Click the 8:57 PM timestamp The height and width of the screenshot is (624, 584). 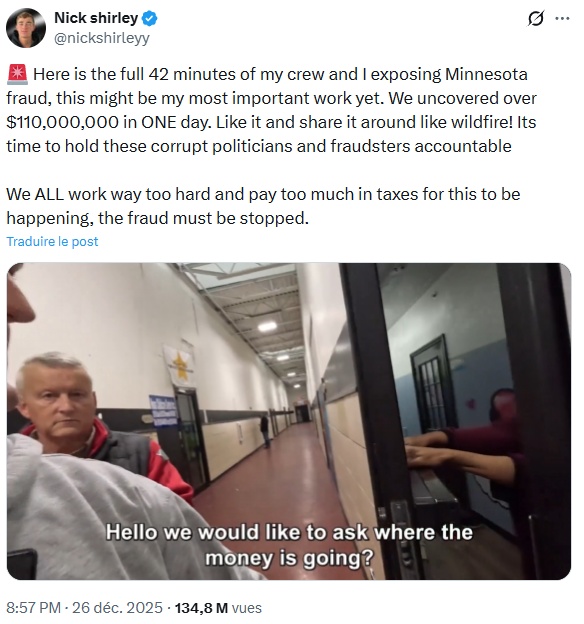(33, 608)
